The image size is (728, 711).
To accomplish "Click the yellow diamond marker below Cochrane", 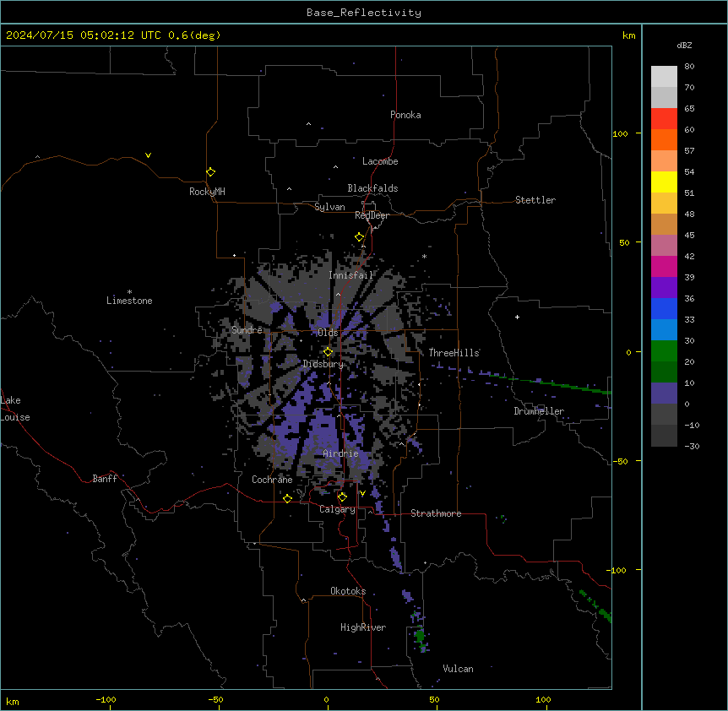I will [x=287, y=498].
